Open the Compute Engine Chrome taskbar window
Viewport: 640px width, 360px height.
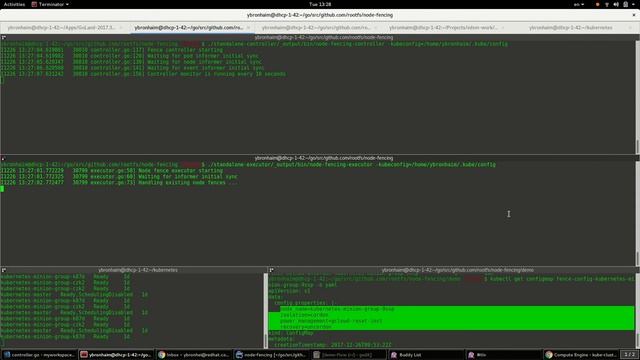581,355
